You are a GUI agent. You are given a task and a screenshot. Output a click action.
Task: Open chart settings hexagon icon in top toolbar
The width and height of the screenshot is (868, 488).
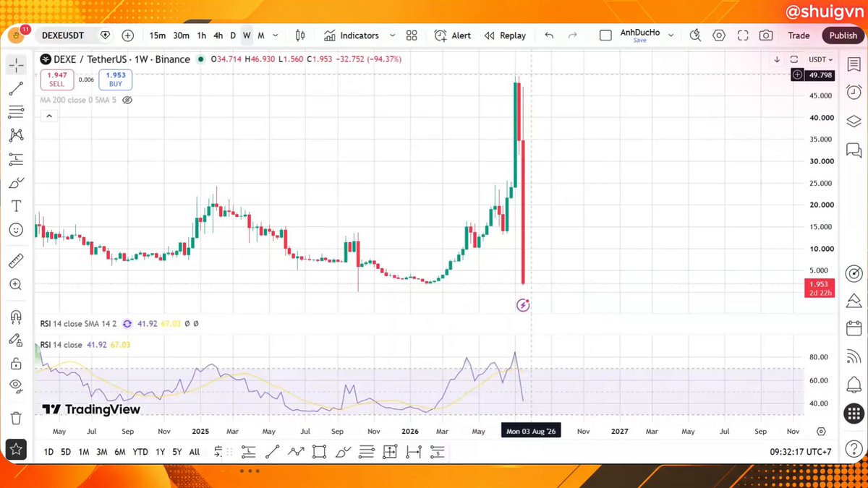pos(719,35)
